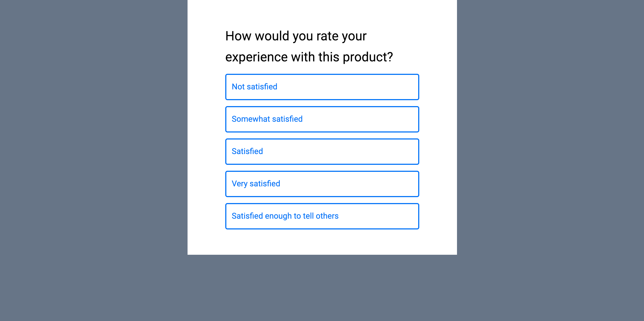The width and height of the screenshot is (644, 321).
Task: Select "Very satisfied" in the survey
Action: (x=322, y=184)
